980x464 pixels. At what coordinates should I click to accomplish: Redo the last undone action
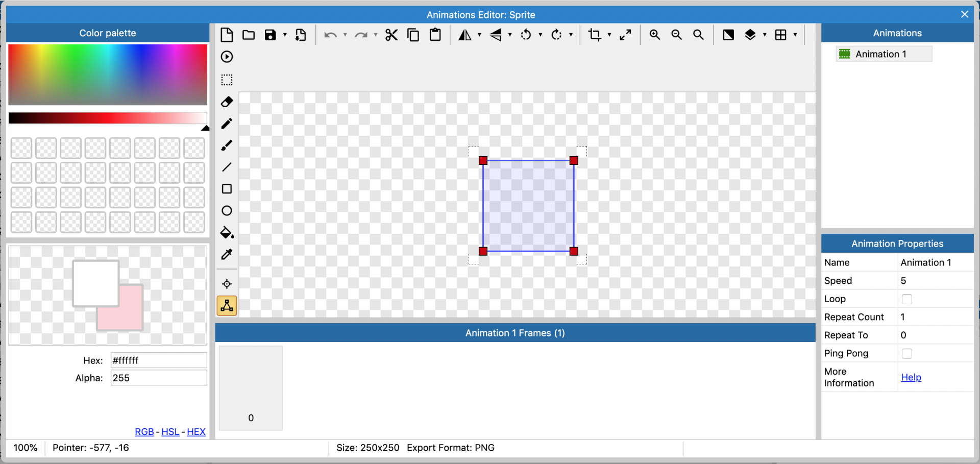pos(361,35)
